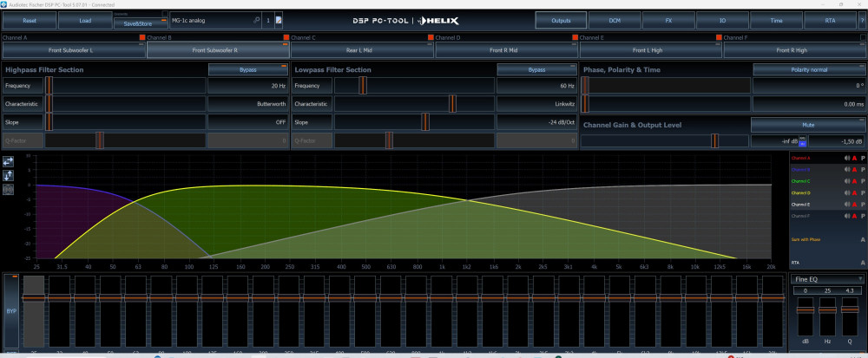Mute the selected output channel
This screenshot has height=358, width=868.
click(x=808, y=125)
